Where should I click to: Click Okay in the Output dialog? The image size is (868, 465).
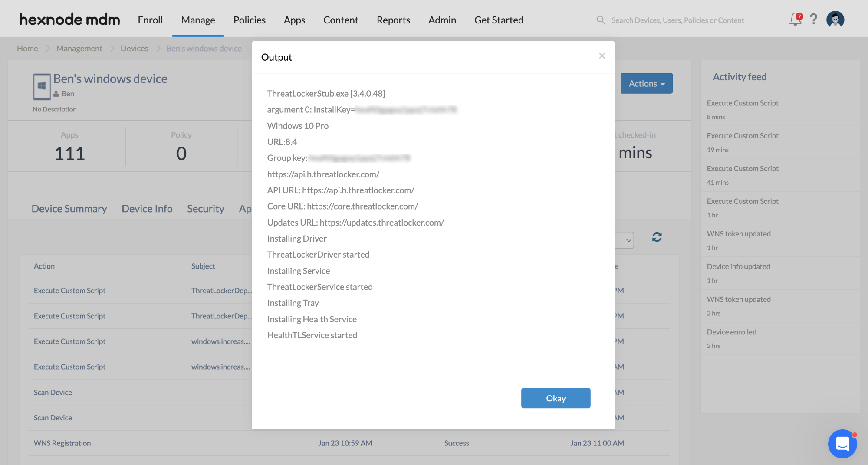tap(556, 398)
